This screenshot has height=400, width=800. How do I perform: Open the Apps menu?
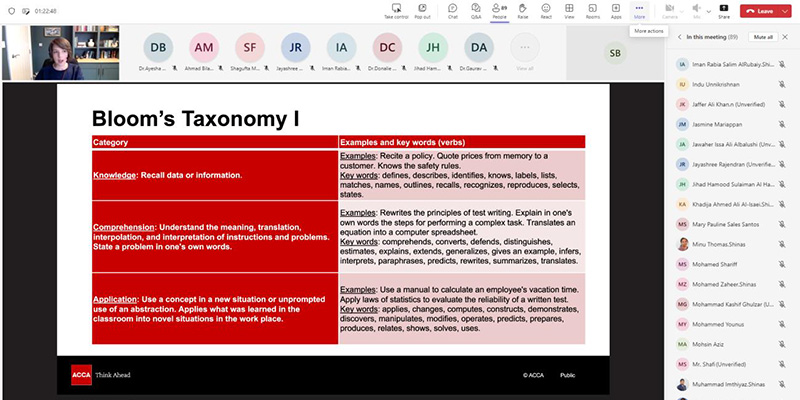(x=616, y=10)
